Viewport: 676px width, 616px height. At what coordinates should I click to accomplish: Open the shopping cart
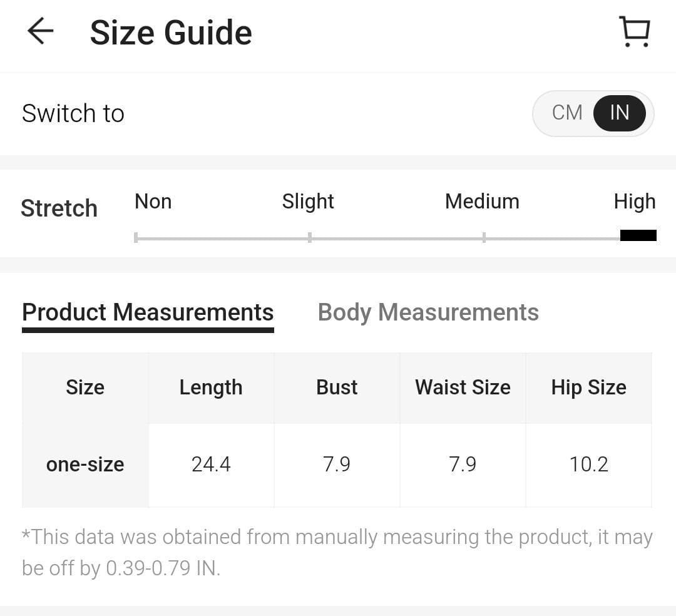[x=635, y=32]
